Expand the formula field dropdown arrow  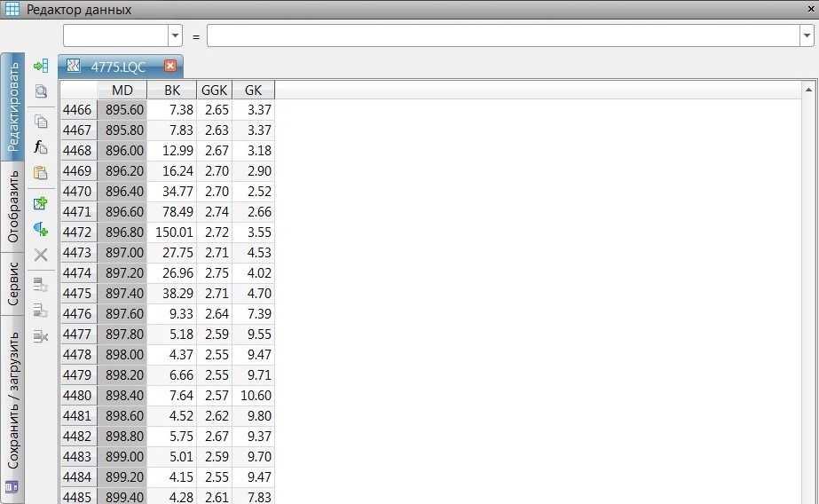807,36
